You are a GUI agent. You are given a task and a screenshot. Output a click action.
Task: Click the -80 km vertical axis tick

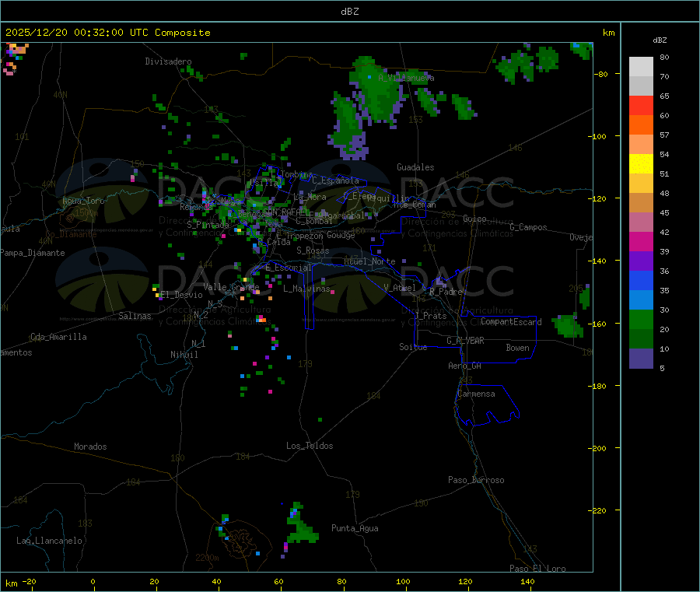point(601,74)
